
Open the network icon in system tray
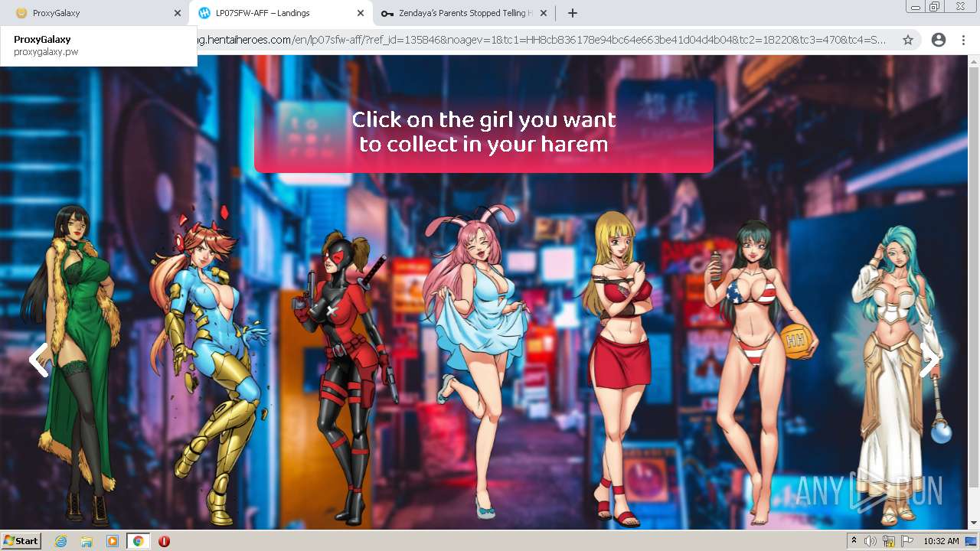(889, 541)
